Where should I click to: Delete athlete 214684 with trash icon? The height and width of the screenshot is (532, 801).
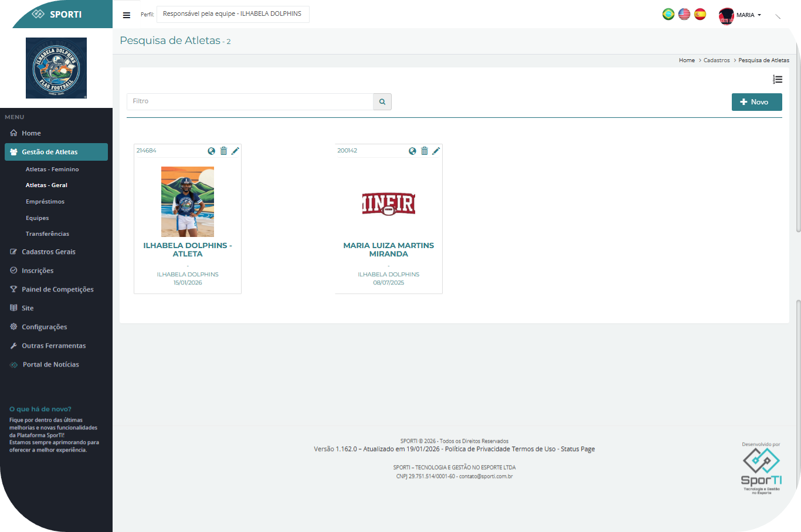click(x=223, y=151)
